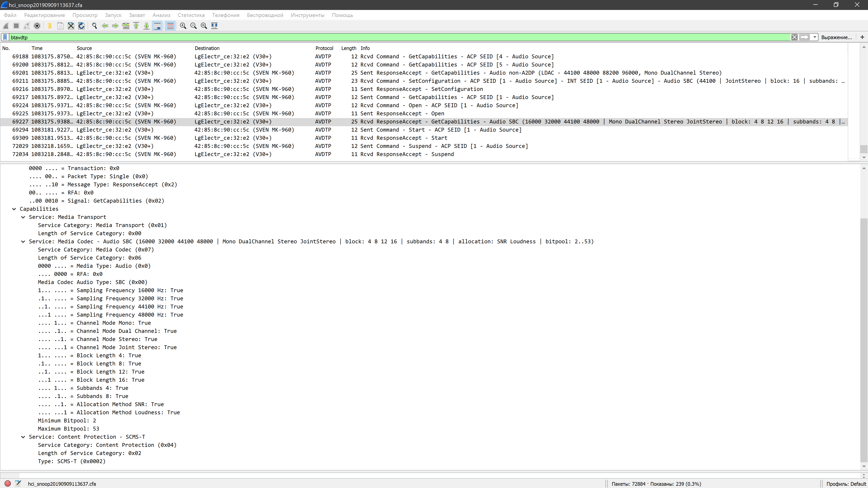The image size is (868, 488).
Task: Toggle auto-scroll during live capture
Action: coord(157,26)
